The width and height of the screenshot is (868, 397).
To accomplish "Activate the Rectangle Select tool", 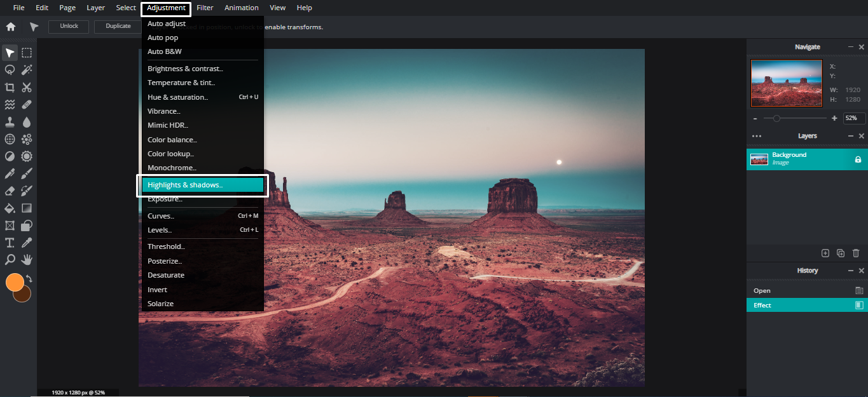I will (26, 52).
